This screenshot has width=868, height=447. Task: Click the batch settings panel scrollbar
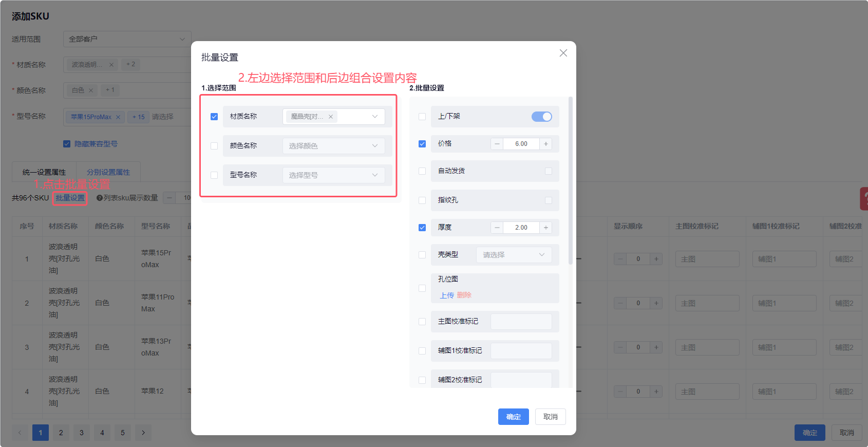coord(570,180)
